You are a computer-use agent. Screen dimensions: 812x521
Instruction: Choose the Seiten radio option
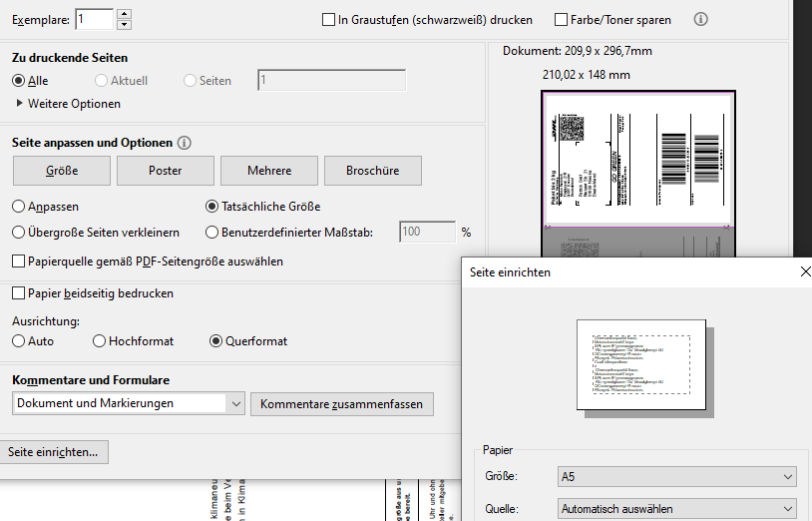tap(191, 81)
